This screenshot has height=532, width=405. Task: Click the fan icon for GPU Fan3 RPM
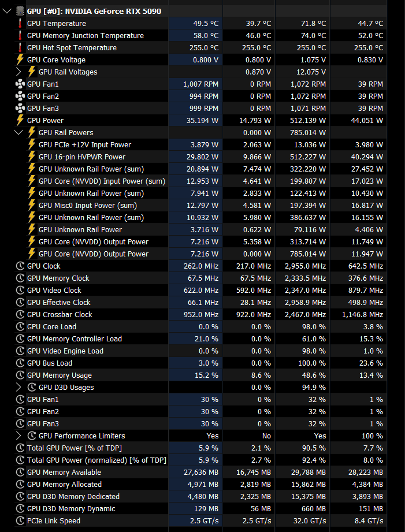20,108
